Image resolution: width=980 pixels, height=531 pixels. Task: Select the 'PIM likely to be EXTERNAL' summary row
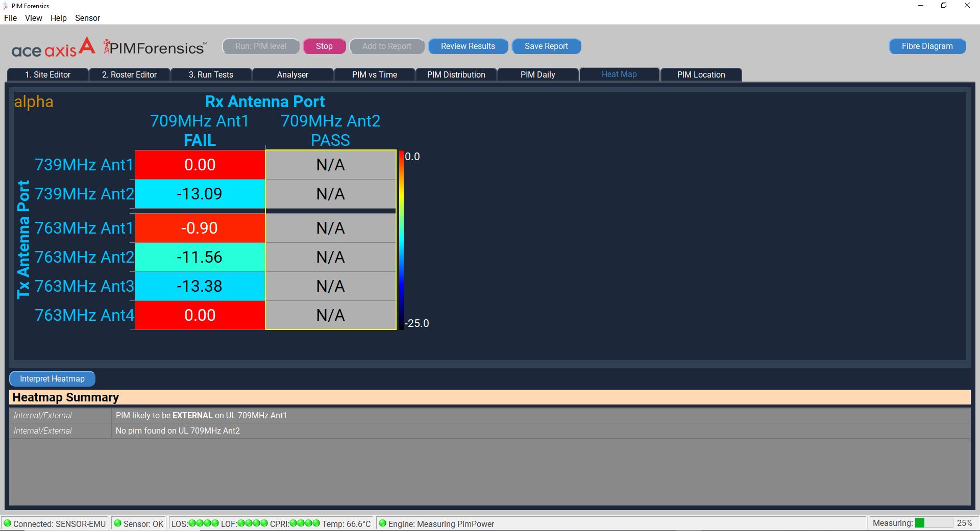[x=490, y=416]
